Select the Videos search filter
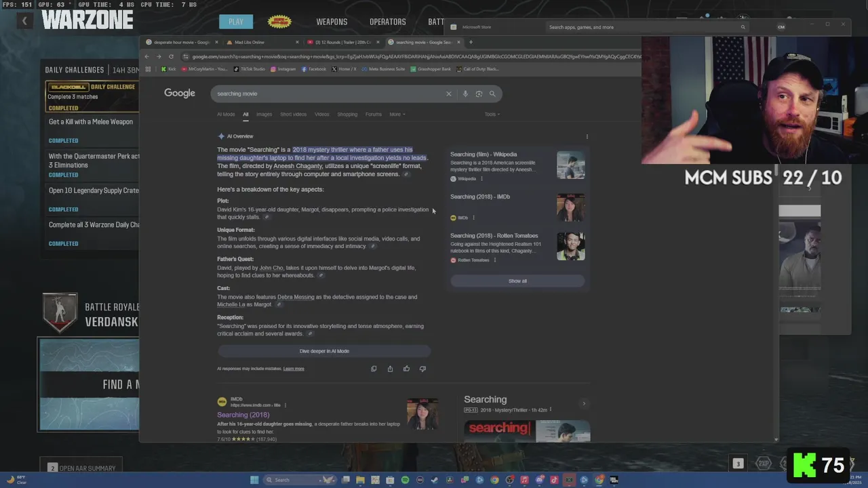 pyautogui.click(x=322, y=114)
